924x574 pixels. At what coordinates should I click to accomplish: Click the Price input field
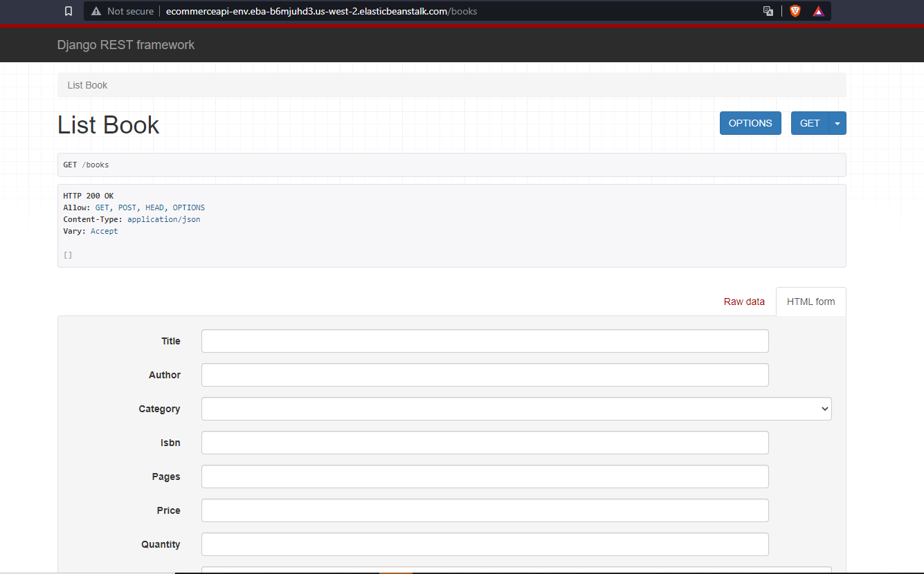pyautogui.click(x=484, y=510)
